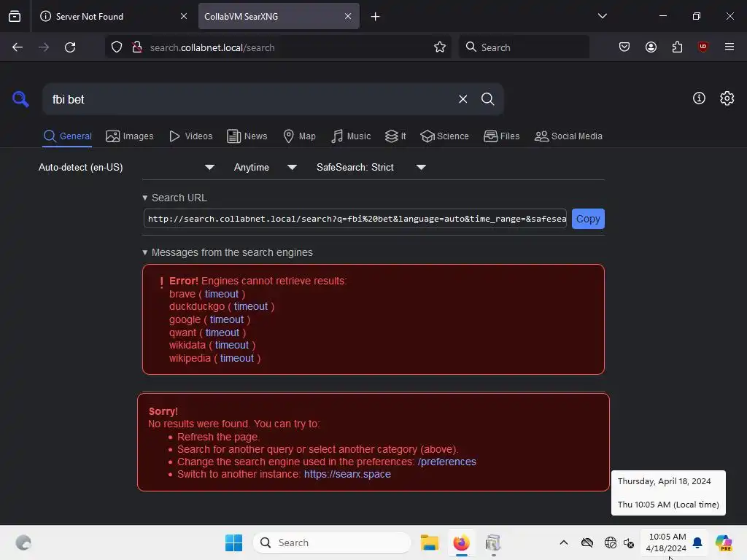This screenshot has width=747, height=560.
Task: Select the Music search category
Action: [351, 136]
